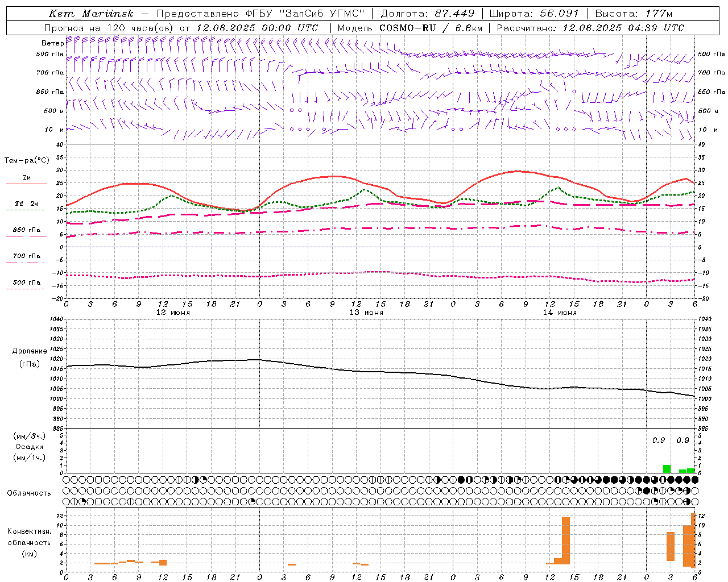Click the 'Конвективн.' convective cloud label

point(30,531)
